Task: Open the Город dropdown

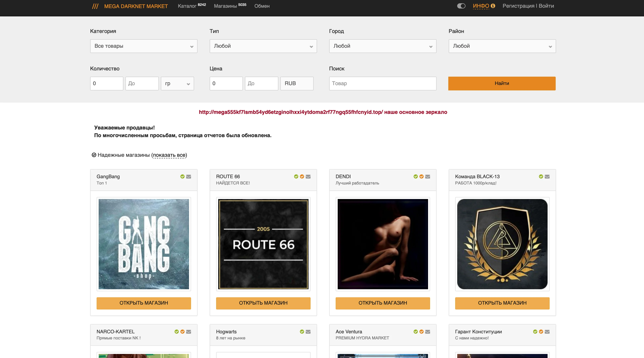Action: 382,46
